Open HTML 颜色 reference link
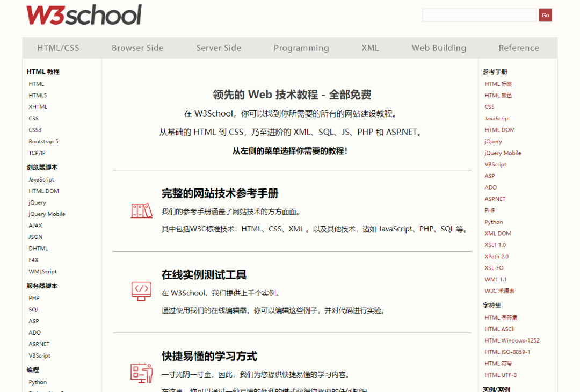This screenshot has width=580, height=392. pos(498,96)
